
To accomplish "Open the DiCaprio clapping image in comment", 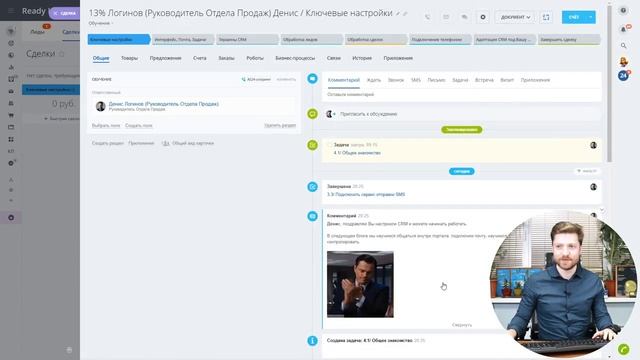I will tap(360, 284).
